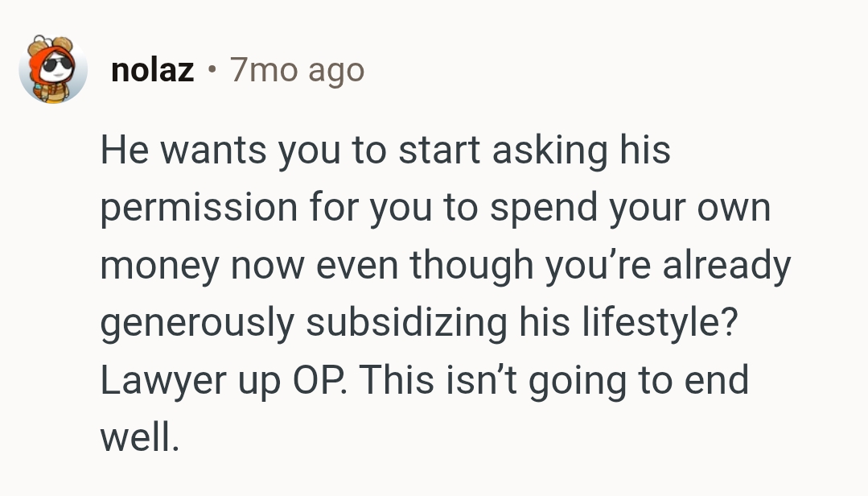The image size is (868, 496).
Task: Click the word "already" in the comment
Action: pos(726,265)
